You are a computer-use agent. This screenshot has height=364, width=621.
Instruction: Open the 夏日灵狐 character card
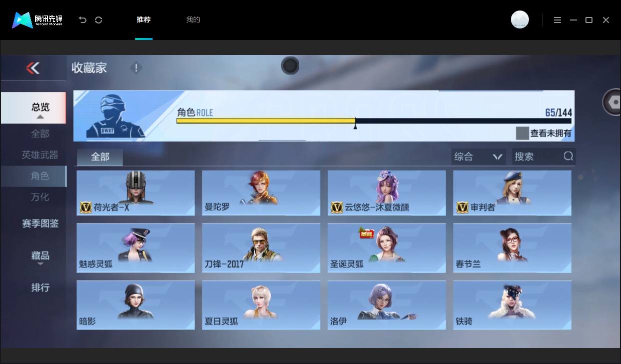(261, 305)
